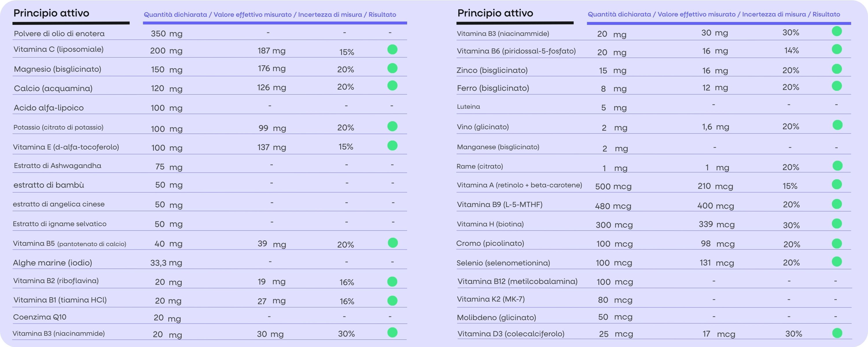Select the Acido alfa-lipoico ingredient name
The image size is (868, 347).
pyautogui.click(x=49, y=108)
